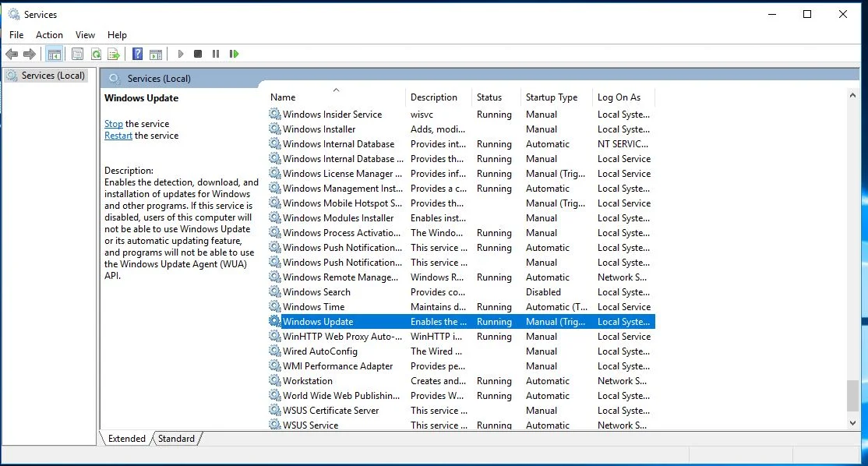
Task: Click gear icon beside Wired AutoConfig
Action: (x=275, y=351)
